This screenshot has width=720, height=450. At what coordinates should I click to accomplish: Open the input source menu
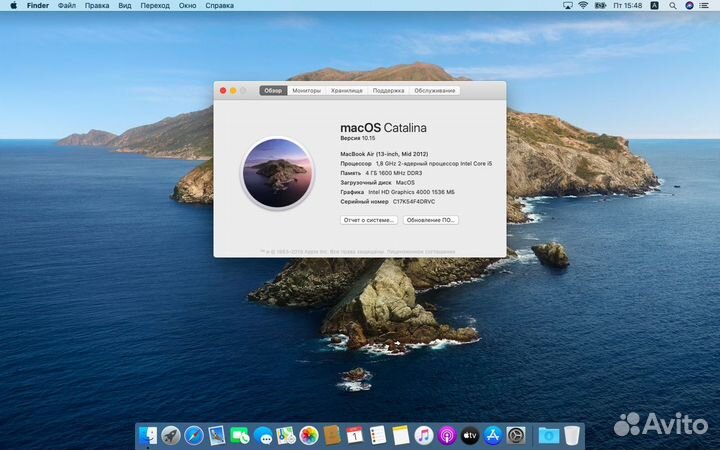coord(655,6)
